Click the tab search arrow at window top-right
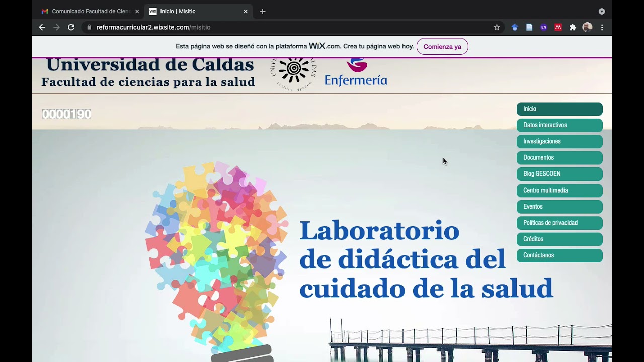Image resolution: width=644 pixels, height=362 pixels. [x=602, y=11]
